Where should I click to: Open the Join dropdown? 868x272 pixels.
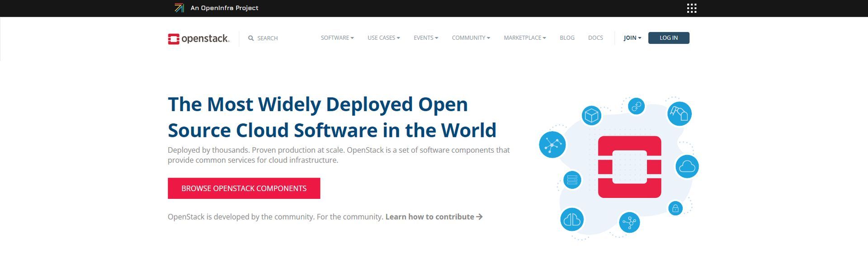pos(632,38)
